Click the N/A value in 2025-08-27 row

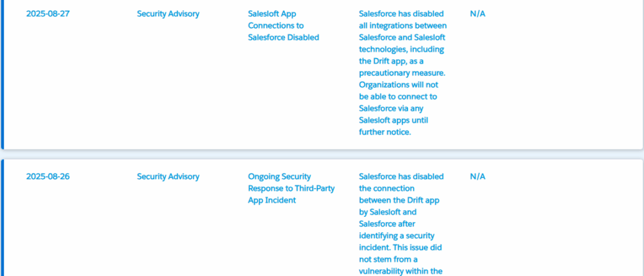477,14
